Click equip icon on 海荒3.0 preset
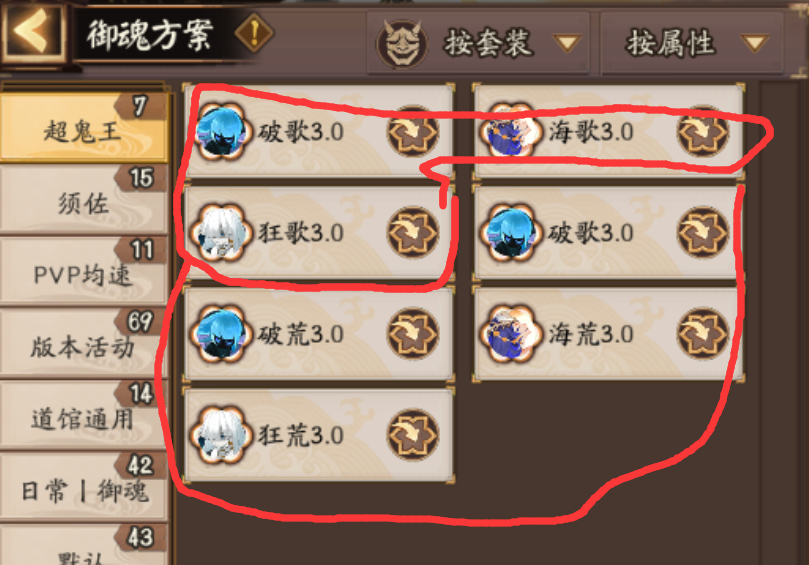Screen dimensions: 809x565 703,334
